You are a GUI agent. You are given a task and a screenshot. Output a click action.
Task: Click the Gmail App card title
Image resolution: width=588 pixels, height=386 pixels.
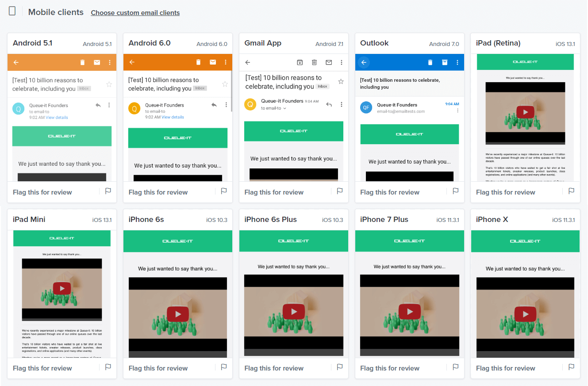pos(263,43)
